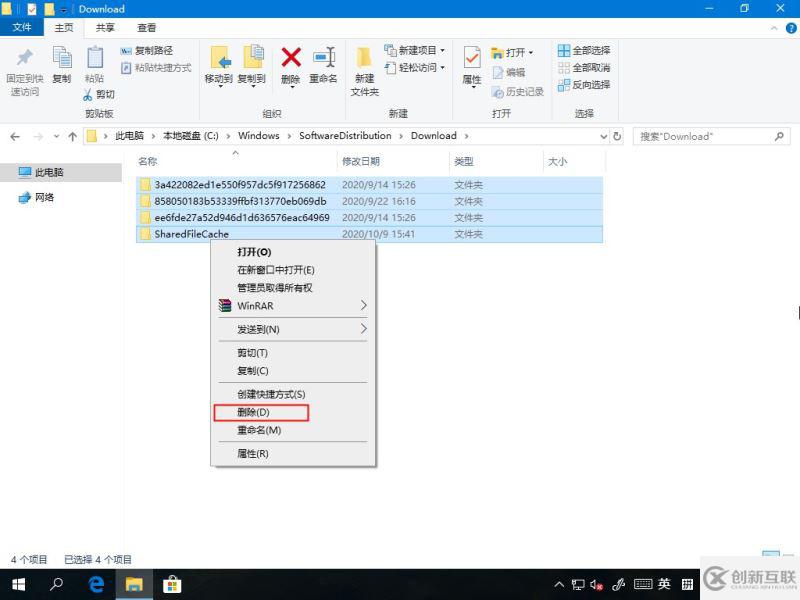Click the Help question mark icon
The height and width of the screenshot is (600, 800).
pos(791,28)
